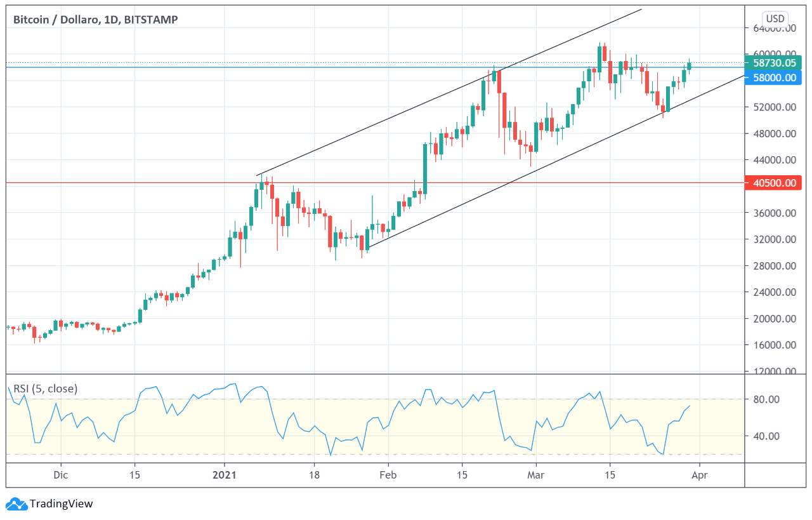Select the upper black channel trendline
Image resolution: width=812 pixels, height=520 pixels.
point(449,93)
